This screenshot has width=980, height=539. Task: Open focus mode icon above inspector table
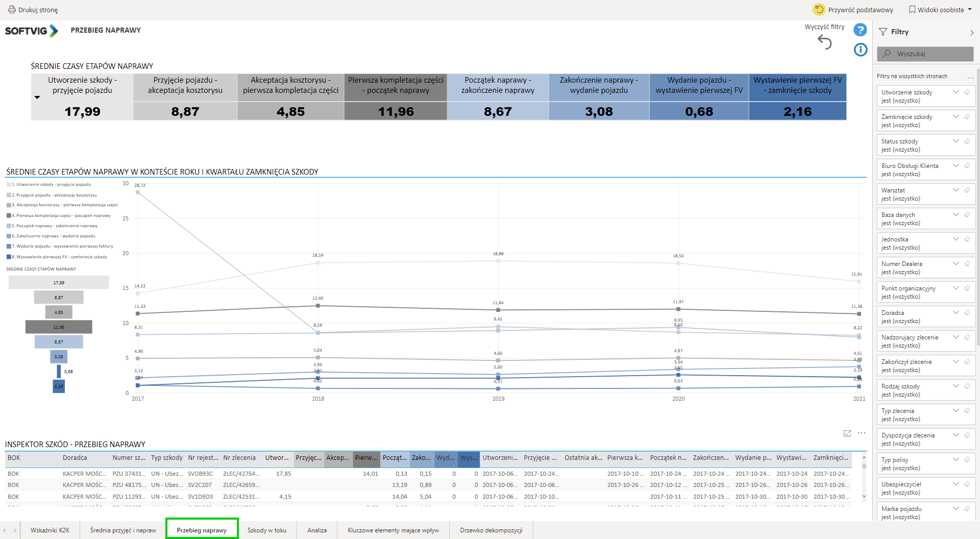click(x=847, y=433)
